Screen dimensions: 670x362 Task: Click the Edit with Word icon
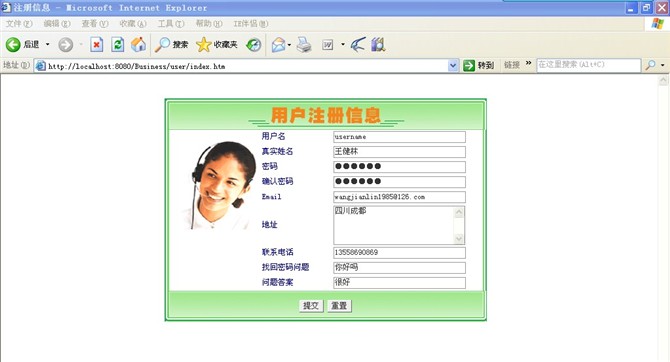pyautogui.click(x=328, y=44)
